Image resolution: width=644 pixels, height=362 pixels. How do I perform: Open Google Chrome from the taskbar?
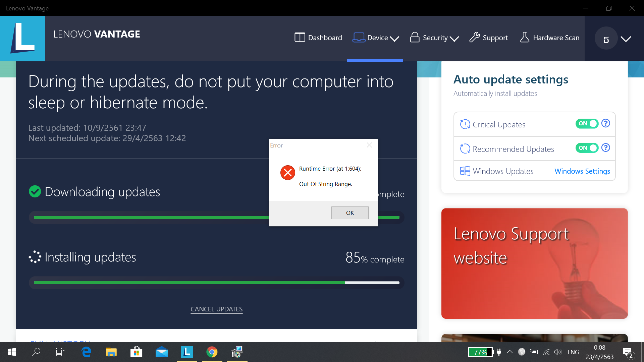[212, 352]
